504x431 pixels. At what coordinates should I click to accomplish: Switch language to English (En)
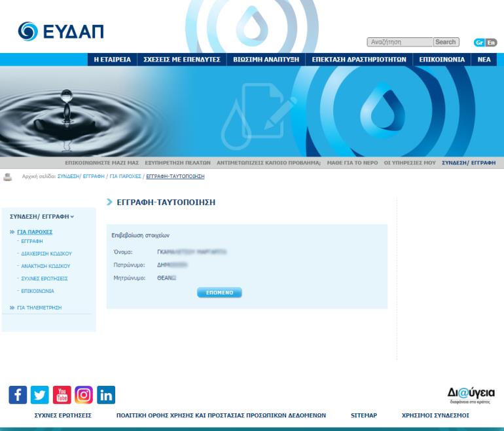click(490, 42)
